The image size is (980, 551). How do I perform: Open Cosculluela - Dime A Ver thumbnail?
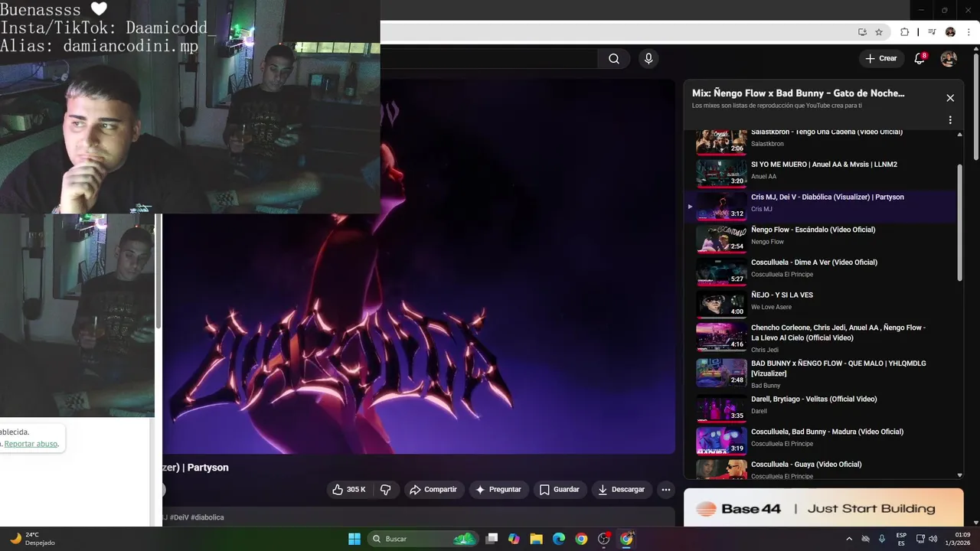click(721, 271)
